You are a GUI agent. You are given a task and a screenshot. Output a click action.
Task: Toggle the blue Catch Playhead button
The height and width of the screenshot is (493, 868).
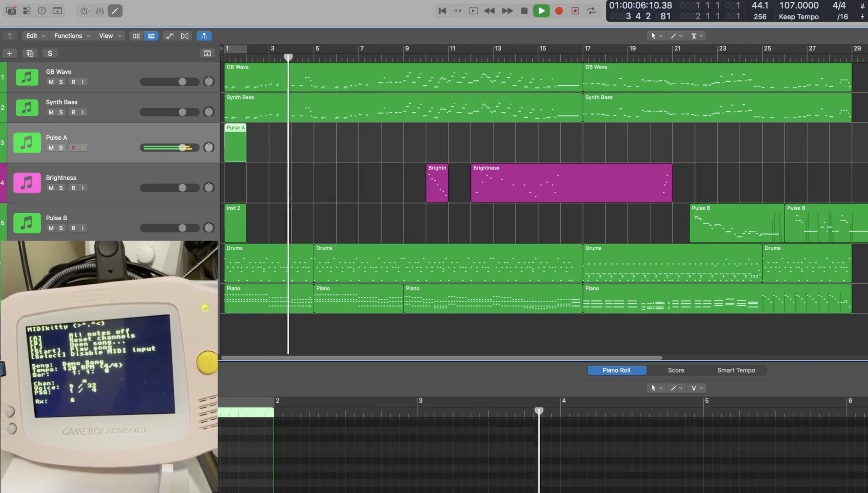click(x=204, y=36)
